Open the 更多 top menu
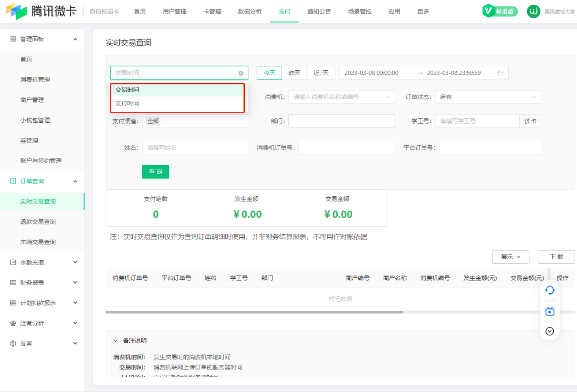Screen dimensions: 577x392 tap(423, 11)
